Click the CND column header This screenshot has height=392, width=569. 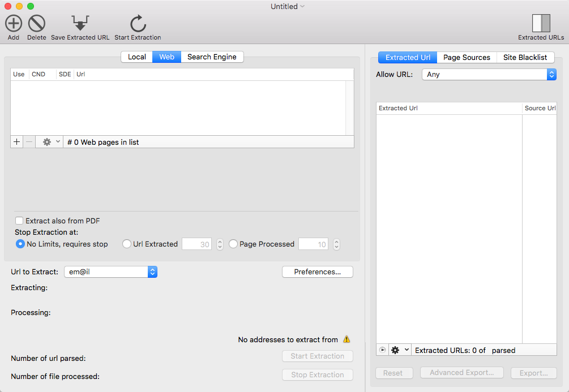[42, 74]
